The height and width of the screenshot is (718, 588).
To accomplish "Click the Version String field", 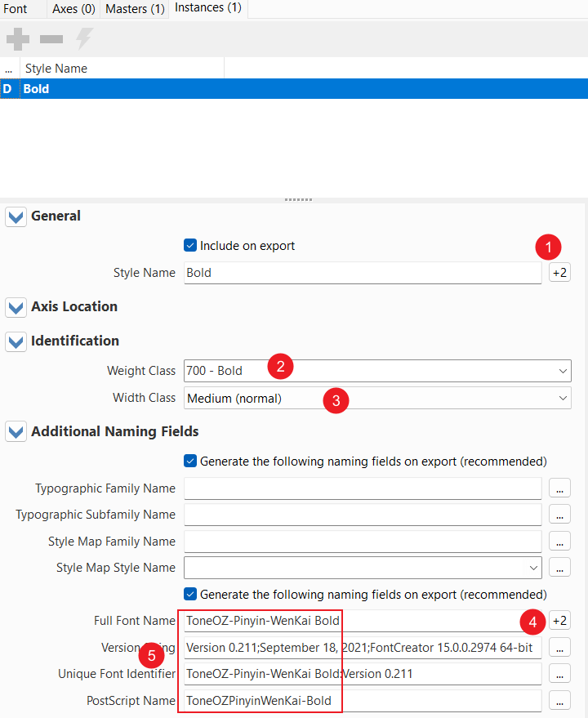I will click(x=363, y=648).
